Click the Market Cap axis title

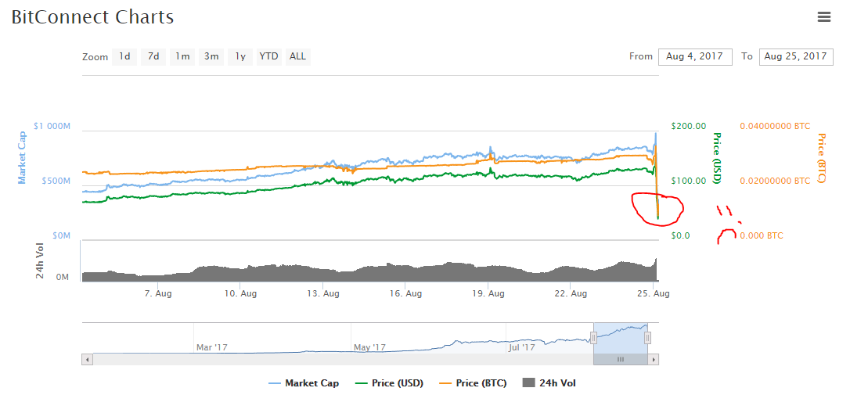(x=23, y=158)
